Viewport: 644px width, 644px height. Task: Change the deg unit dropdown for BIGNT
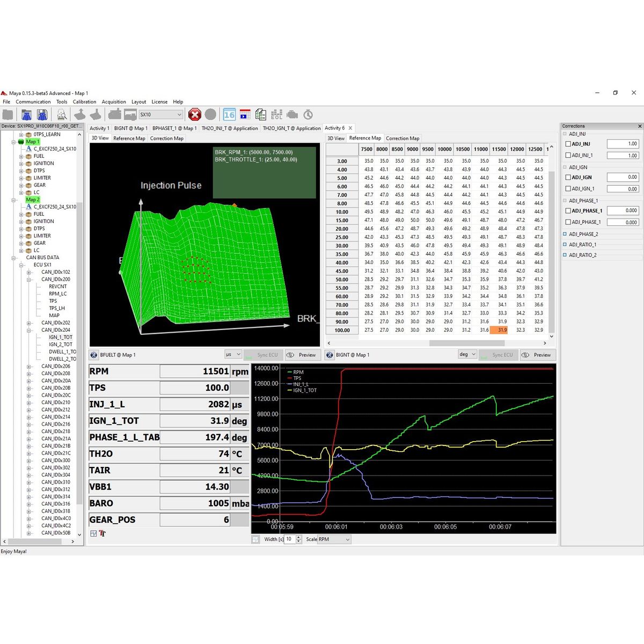click(x=467, y=355)
